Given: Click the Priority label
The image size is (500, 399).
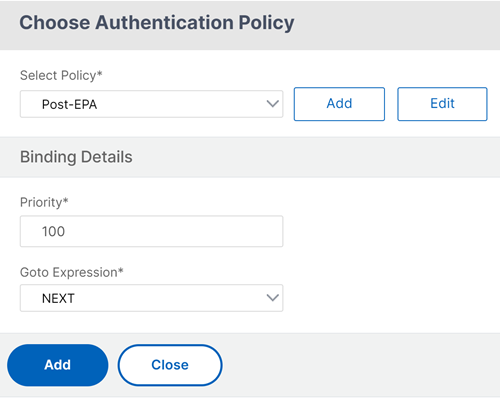Looking at the screenshot, I should point(44,202).
